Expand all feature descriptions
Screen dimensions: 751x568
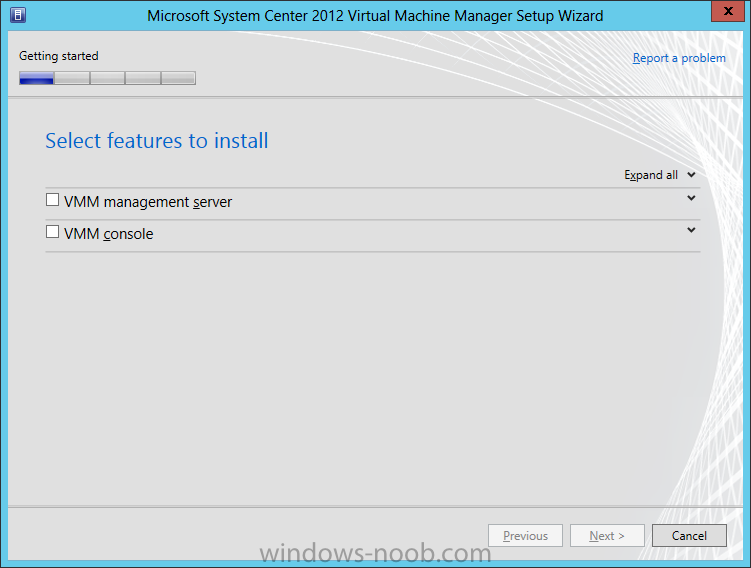[660, 175]
